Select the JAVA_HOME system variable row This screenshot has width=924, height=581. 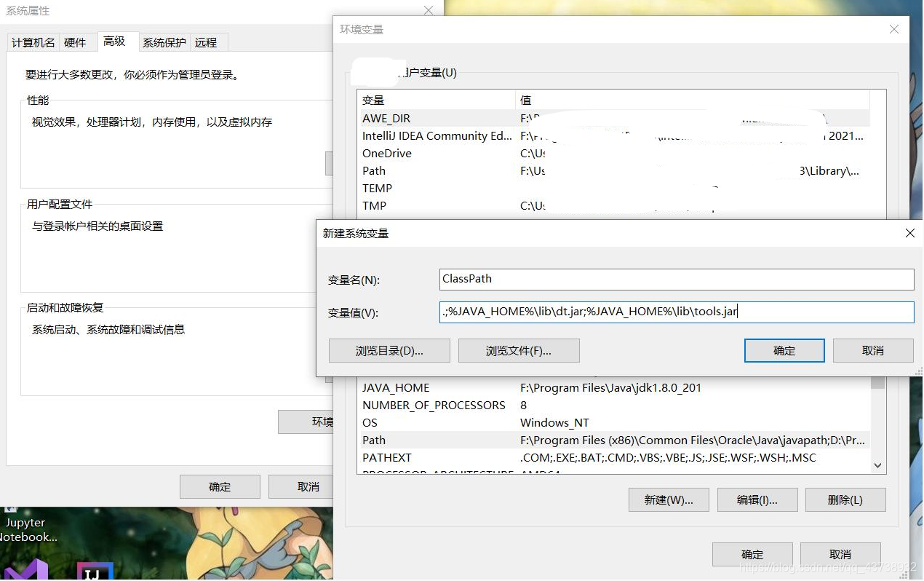[x=614, y=387]
